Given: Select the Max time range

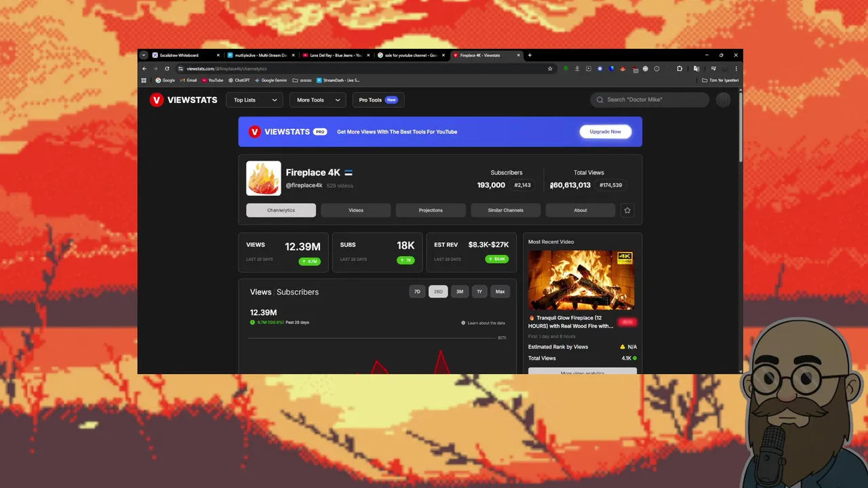Looking at the screenshot, I should coord(500,291).
